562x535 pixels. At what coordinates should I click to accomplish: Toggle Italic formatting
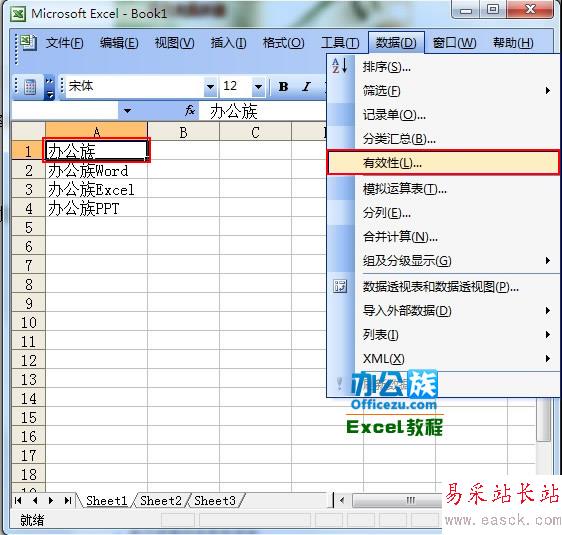click(306, 87)
